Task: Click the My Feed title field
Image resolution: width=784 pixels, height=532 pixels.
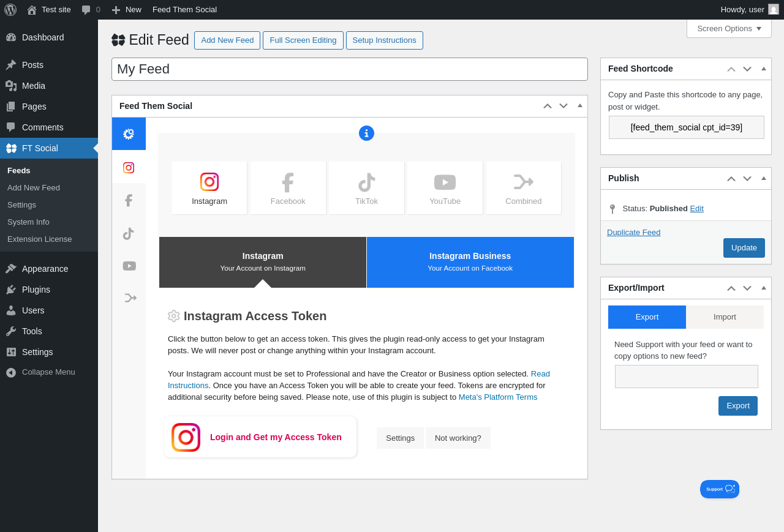Action: pyautogui.click(x=350, y=69)
